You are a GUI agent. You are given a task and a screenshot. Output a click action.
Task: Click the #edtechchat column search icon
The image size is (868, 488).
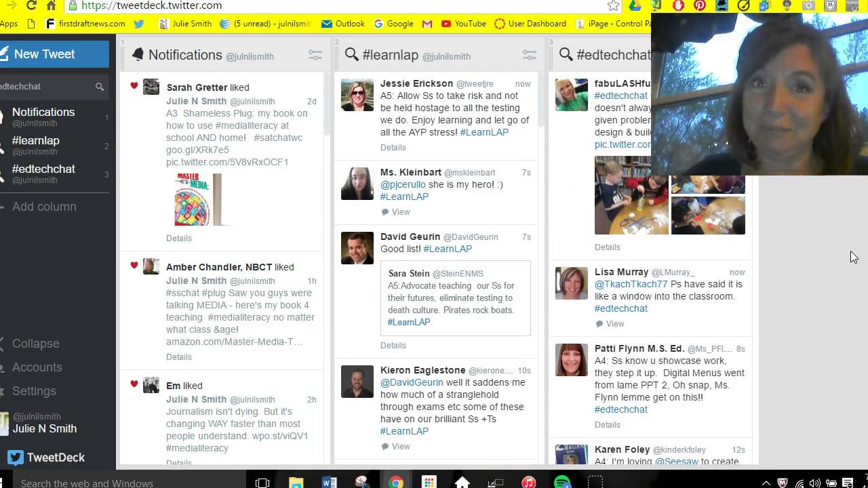click(x=566, y=55)
